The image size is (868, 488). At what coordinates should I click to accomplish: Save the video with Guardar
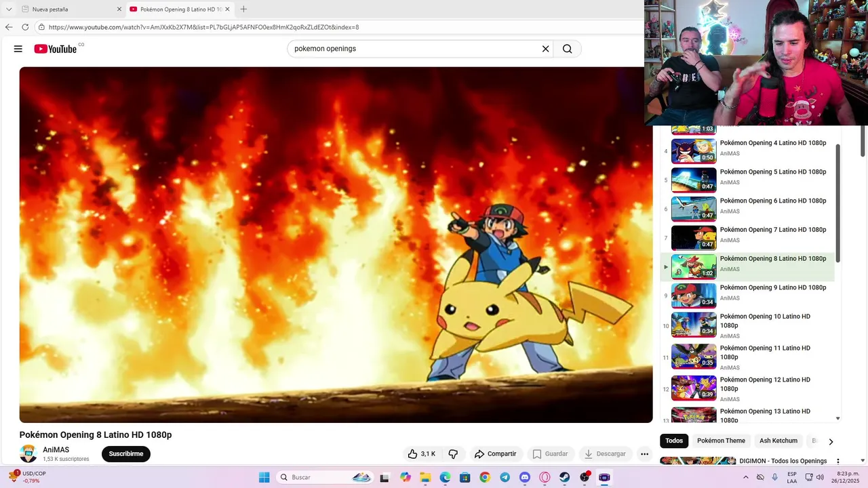[550, 454]
